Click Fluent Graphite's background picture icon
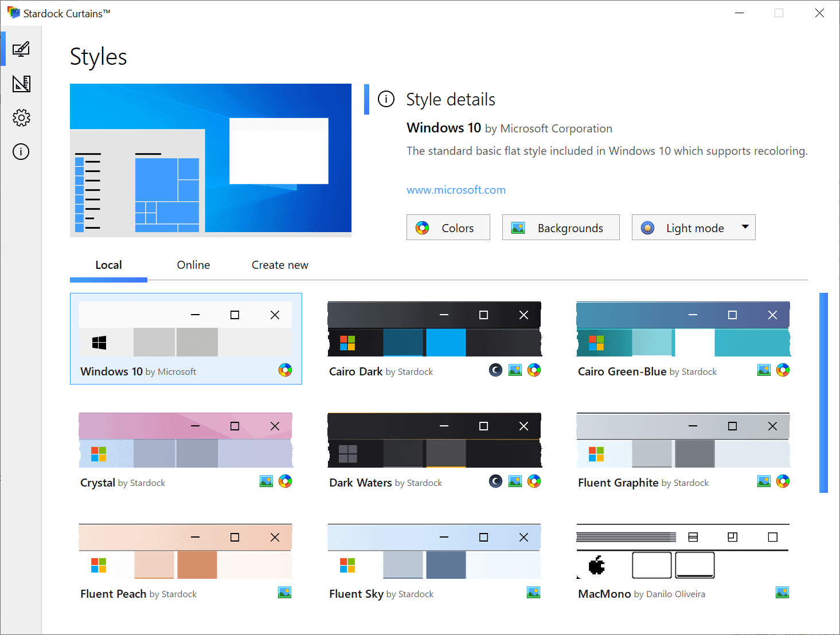The width and height of the screenshot is (840, 635). click(764, 481)
